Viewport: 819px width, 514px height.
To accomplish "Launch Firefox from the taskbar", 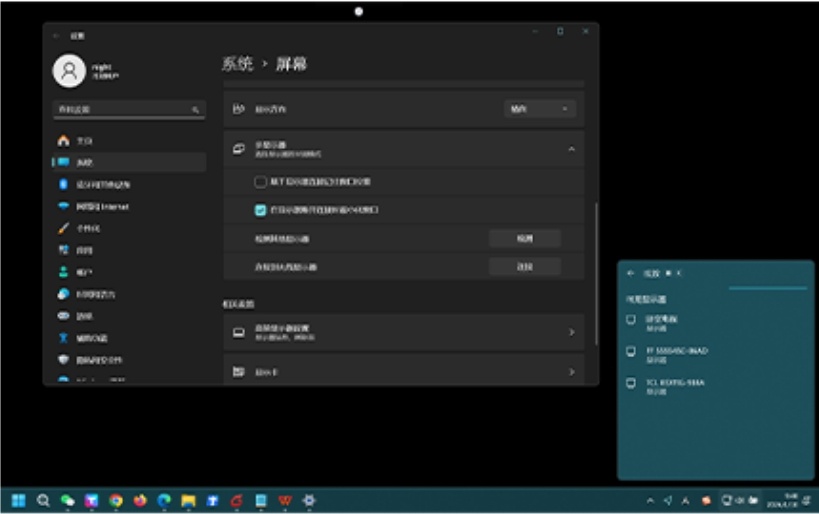I will pyautogui.click(x=140, y=500).
